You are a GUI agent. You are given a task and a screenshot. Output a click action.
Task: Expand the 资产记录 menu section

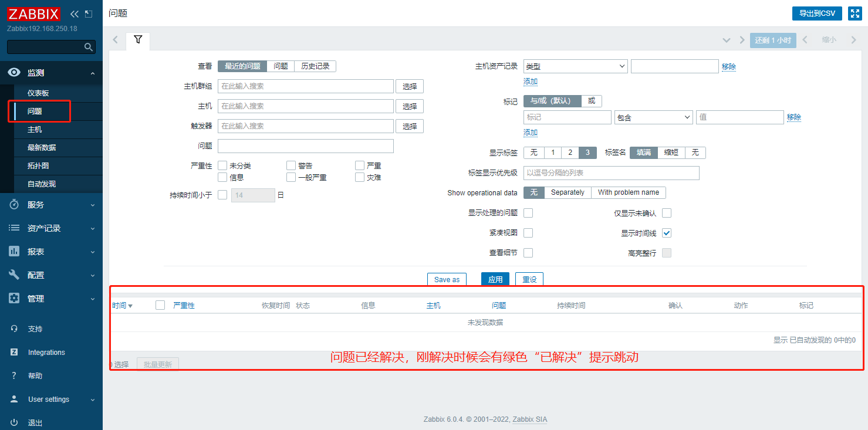[92, 228]
